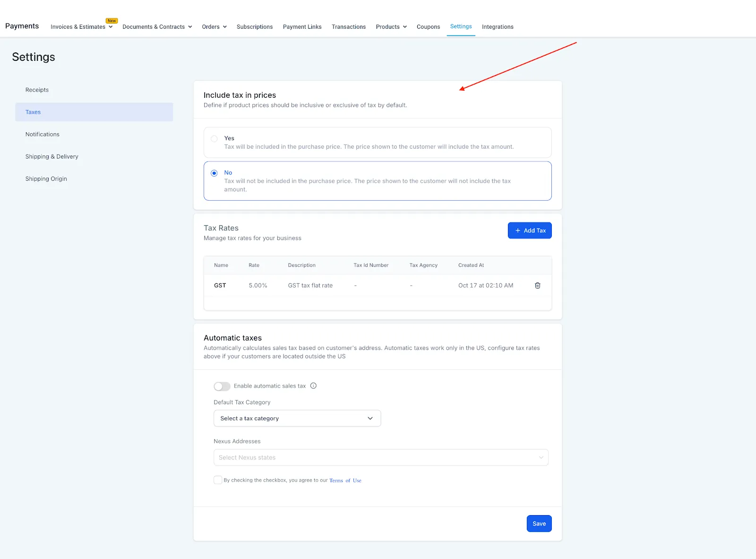Image resolution: width=756 pixels, height=559 pixels.
Task: Click the info icon beside automatic sales tax
Action: click(313, 386)
